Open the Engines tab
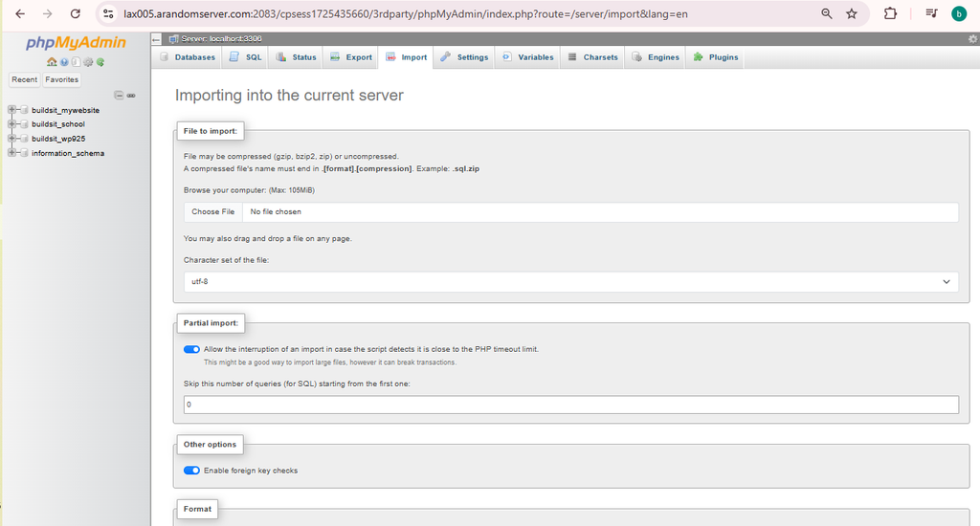This screenshot has height=526, width=980. tap(655, 56)
